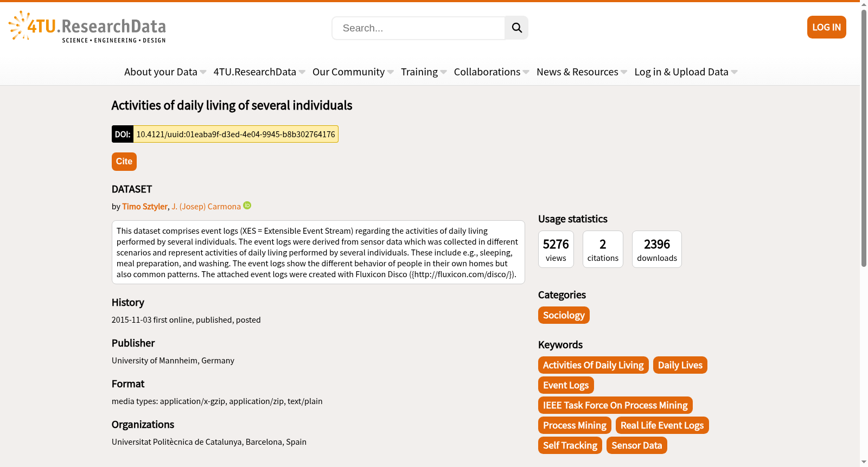Select the Activities Of Daily Living keyword
The height and width of the screenshot is (467, 868).
593,365
